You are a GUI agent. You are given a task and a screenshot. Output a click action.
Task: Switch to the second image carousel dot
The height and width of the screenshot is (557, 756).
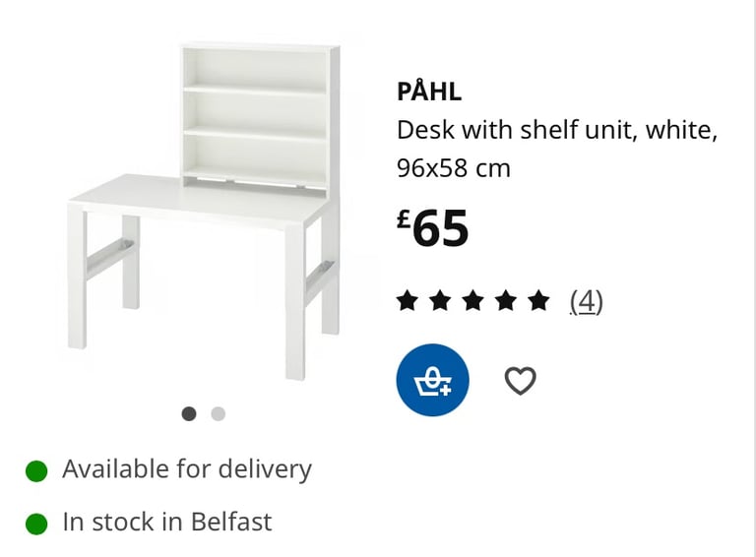[218, 413]
